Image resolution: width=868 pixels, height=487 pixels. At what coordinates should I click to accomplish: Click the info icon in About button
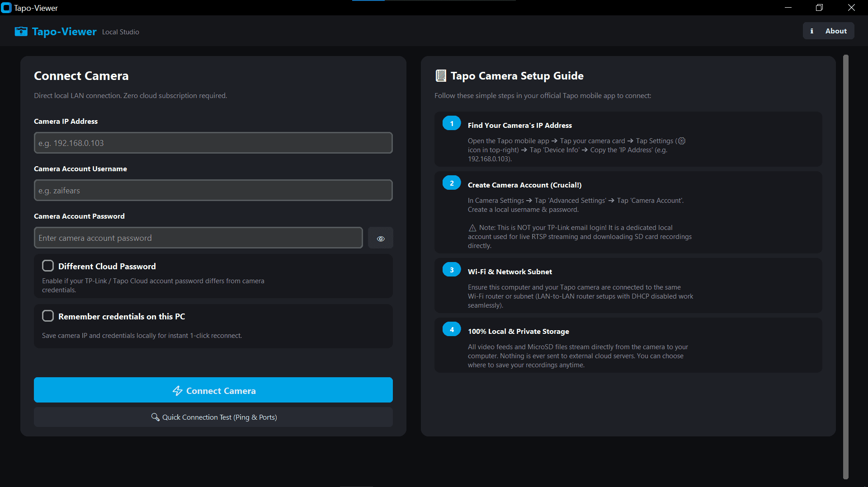tap(812, 31)
